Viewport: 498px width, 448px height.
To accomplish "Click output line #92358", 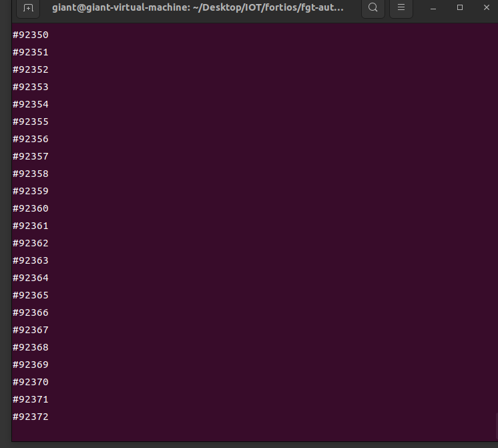I will pos(31,174).
